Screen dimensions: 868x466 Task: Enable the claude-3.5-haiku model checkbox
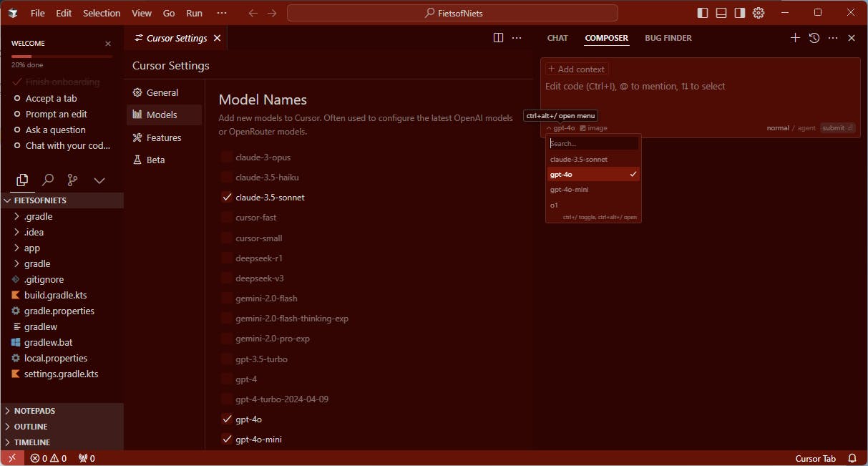227,177
